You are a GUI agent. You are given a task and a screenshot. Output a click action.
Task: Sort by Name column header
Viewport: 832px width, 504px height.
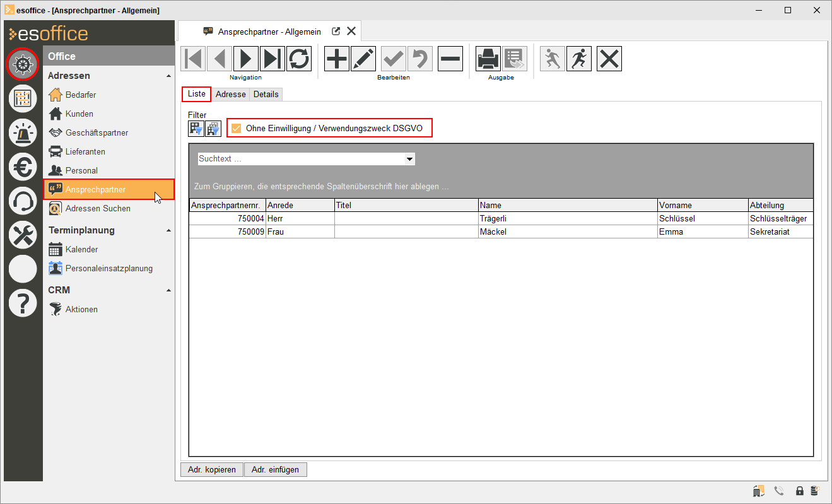click(x=567, y=205)
